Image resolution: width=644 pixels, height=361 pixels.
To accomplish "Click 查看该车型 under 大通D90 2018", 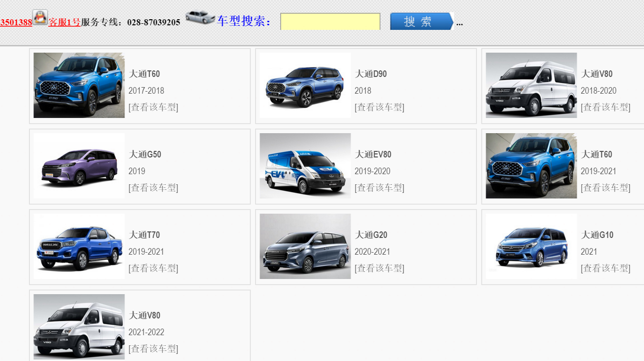I will click(379, 107).
